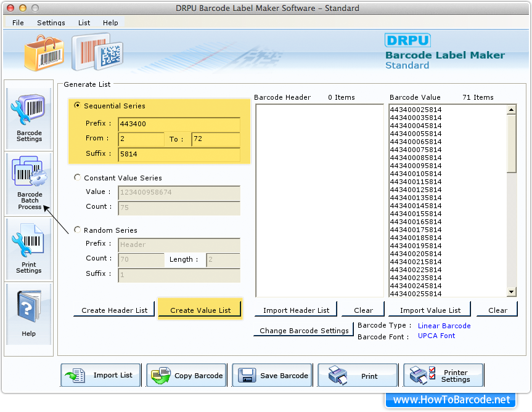Viewport: 532px width, 412px height.
Task: Select the Sequential Series radio button
Action: 77,105
